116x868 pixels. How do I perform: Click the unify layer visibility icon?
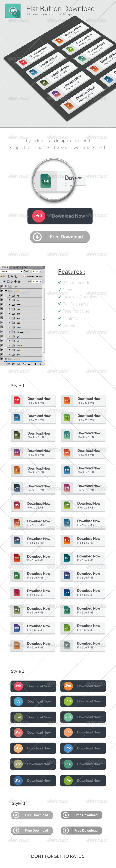click(12, 277)
